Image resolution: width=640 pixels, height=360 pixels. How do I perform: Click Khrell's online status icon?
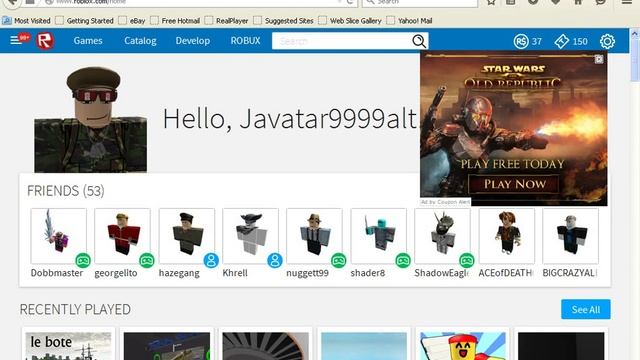coord(275,260)
